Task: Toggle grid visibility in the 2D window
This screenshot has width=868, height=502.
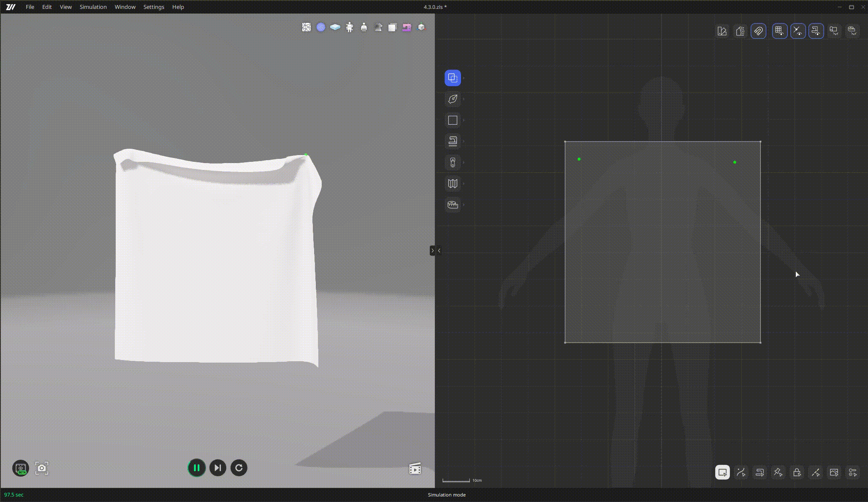Action: click(780, 31)
